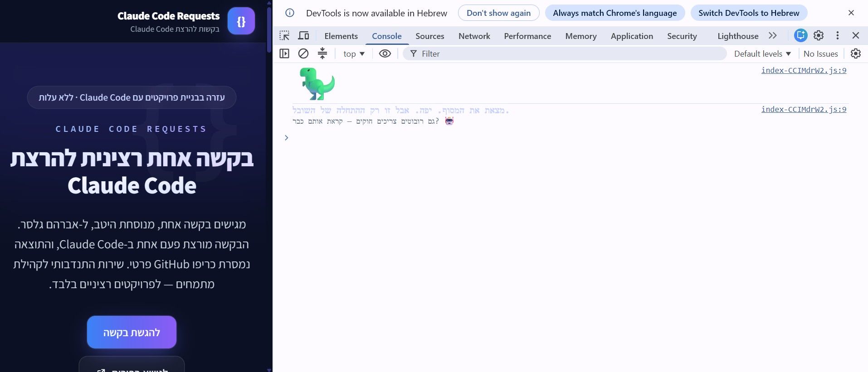Dismiss the DevTools language infobar
868x372 pixels.
point(851,13)
